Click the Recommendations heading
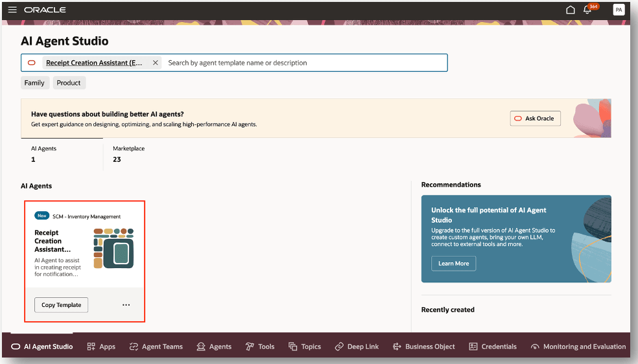The image size is (638, 364). [x=451, y=185]
